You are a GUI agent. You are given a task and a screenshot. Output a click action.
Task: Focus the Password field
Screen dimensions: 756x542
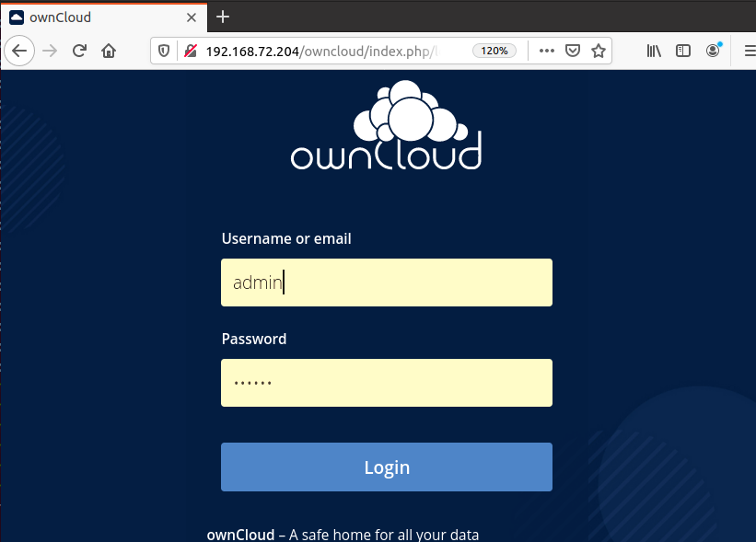coord(387,383)
